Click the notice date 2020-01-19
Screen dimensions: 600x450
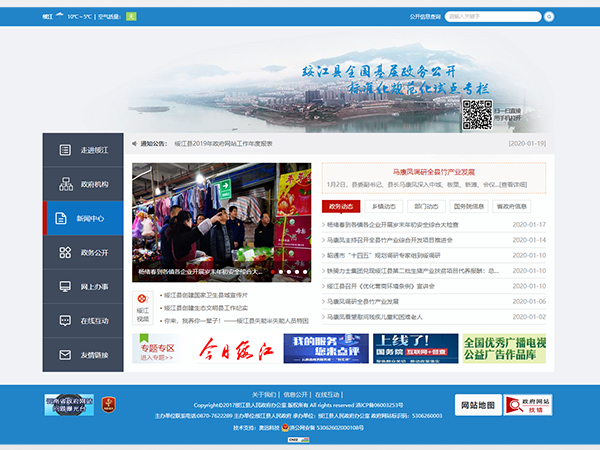pyautogui.click(x=527, y=143)
